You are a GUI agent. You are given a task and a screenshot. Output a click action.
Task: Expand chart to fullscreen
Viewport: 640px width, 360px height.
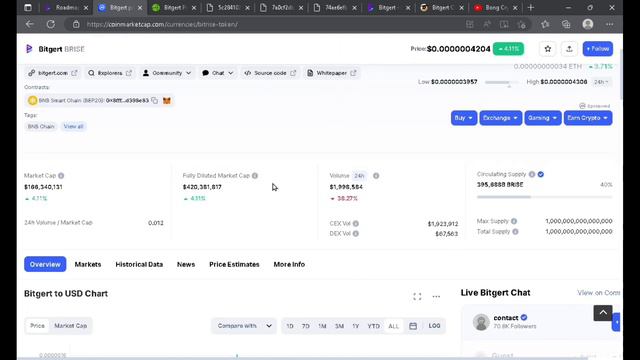coord(417,296)
